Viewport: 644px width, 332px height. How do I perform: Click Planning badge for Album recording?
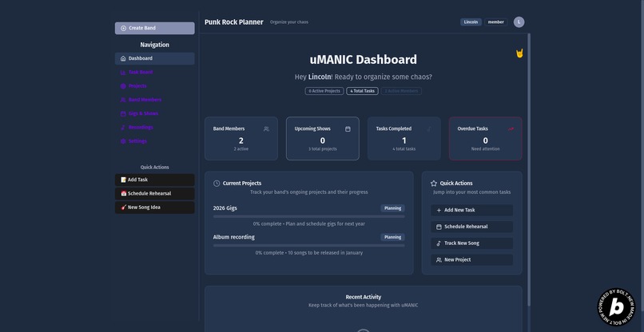tap(392, 237)
